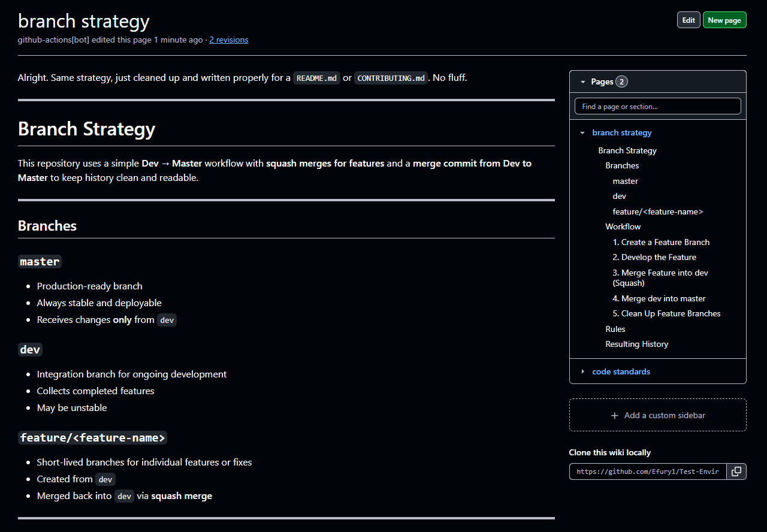Open '2. Develop the Feature' entry
767x532 pixels.
654,258
